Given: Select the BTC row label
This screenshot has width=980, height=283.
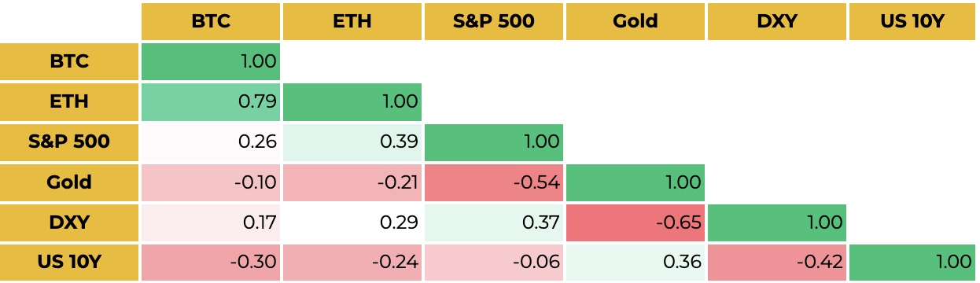Looking at the screenshot, I should [69, 61].
